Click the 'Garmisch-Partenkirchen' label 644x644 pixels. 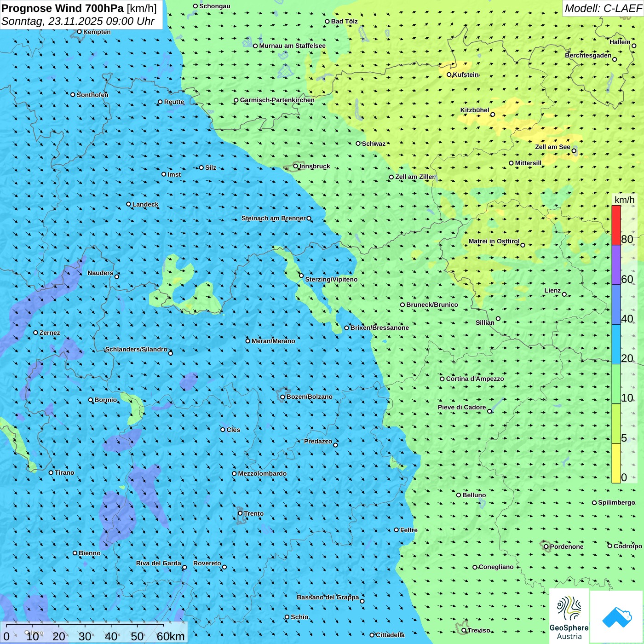[277, 100]
